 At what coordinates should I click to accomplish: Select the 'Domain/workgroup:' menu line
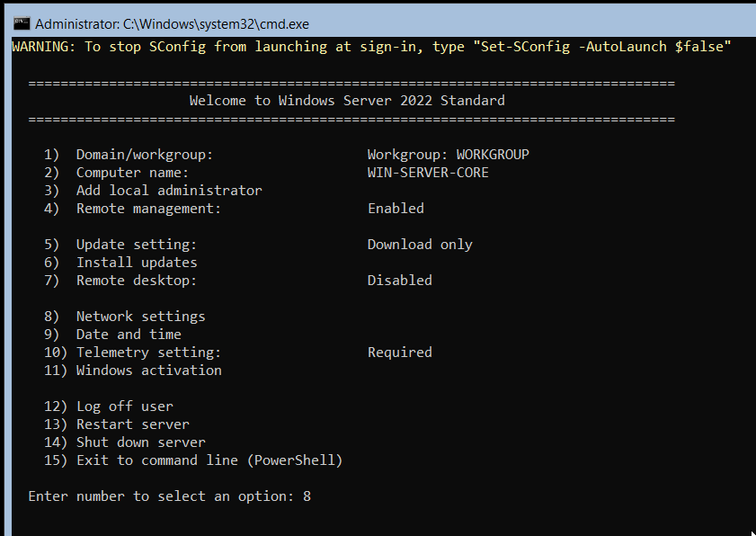(129, 155)
